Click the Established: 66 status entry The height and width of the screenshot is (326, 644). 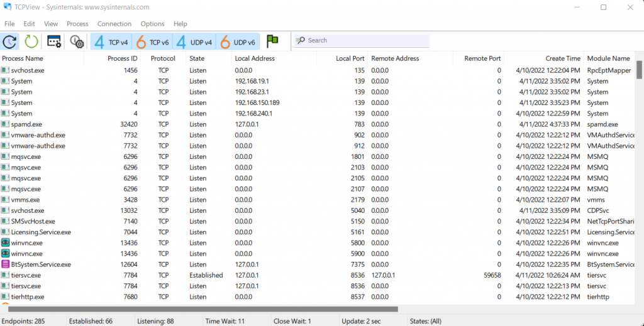click(x=91, y=321)
